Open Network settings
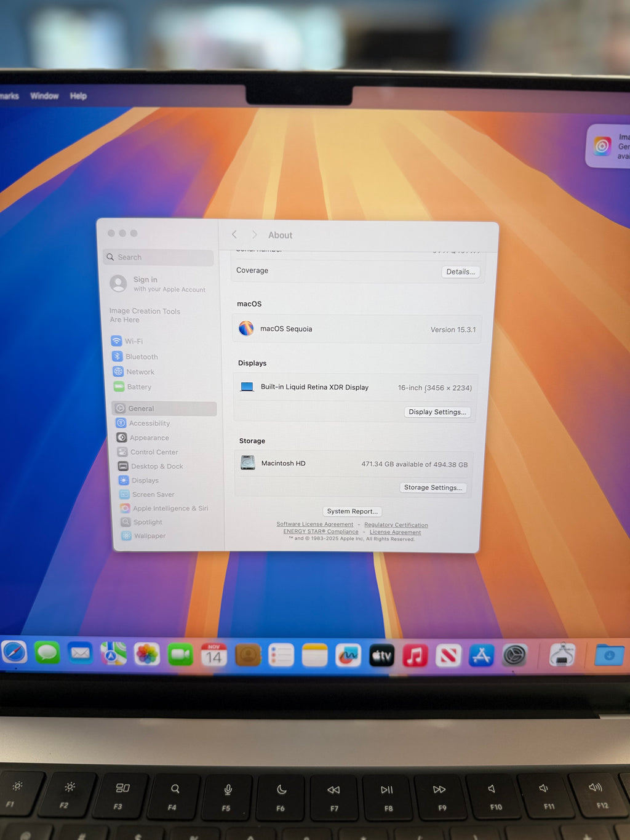The image size is (630, 840). pyautogui.click(x=139, y=372)
